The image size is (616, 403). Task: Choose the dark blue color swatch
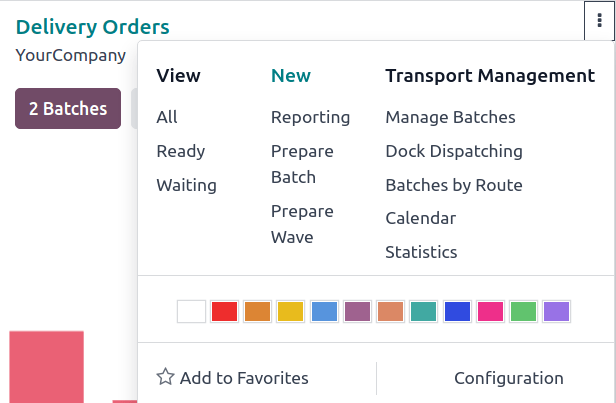click(457, 311)
